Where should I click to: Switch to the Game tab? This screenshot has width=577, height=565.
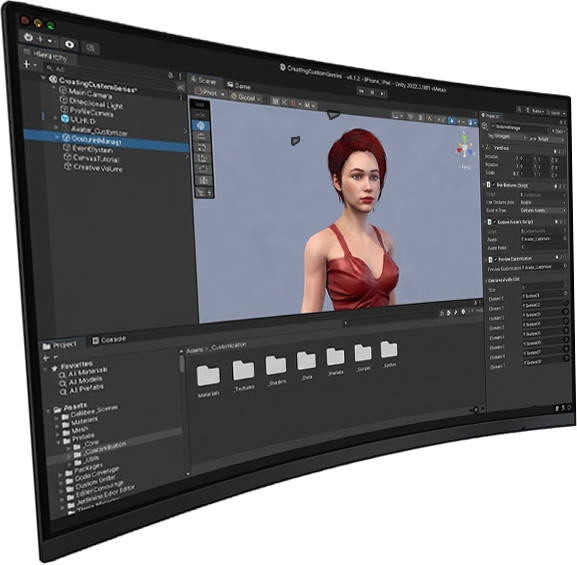click(239, 86)
